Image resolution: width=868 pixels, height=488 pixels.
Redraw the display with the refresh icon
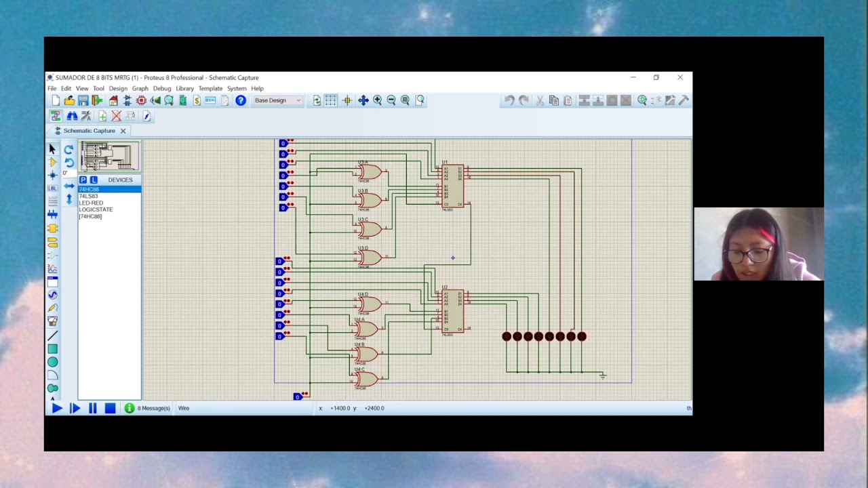pyautogui.click(x=317, y=100)
